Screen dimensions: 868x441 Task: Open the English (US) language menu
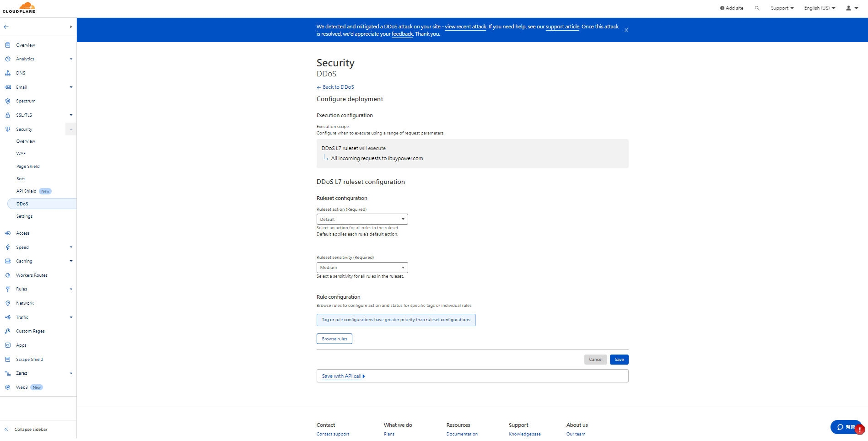pyautogui.click(x=819, y=8)
